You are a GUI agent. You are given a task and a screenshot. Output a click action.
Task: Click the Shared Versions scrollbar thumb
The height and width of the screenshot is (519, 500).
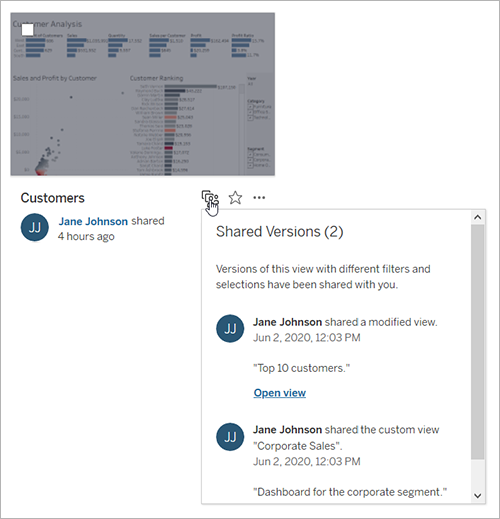[478, 342]
